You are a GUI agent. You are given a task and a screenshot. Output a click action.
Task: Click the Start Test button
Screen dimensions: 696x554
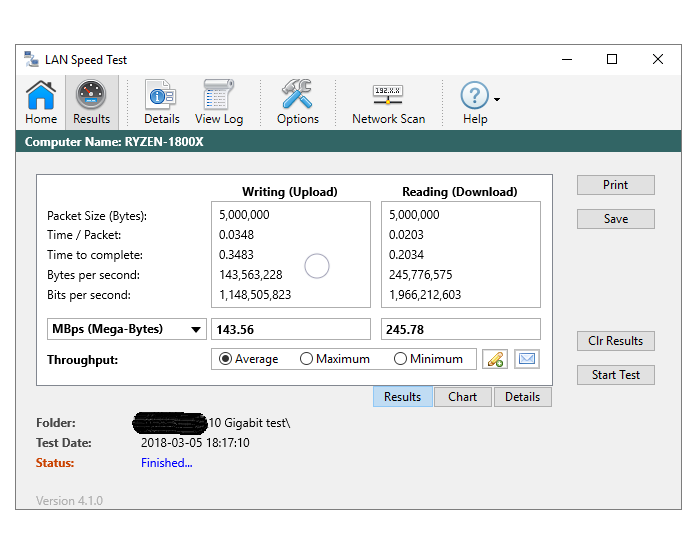616,375
